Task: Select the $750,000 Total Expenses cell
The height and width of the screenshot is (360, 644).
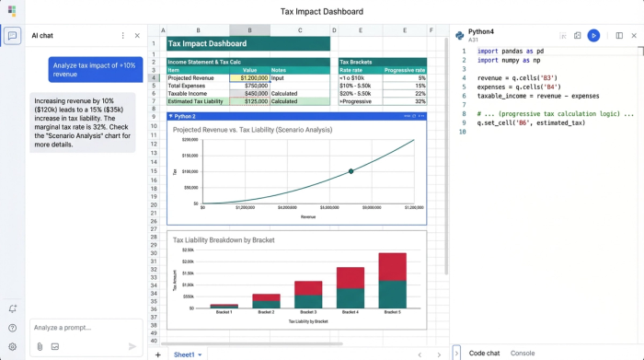Action: (249, 86)
